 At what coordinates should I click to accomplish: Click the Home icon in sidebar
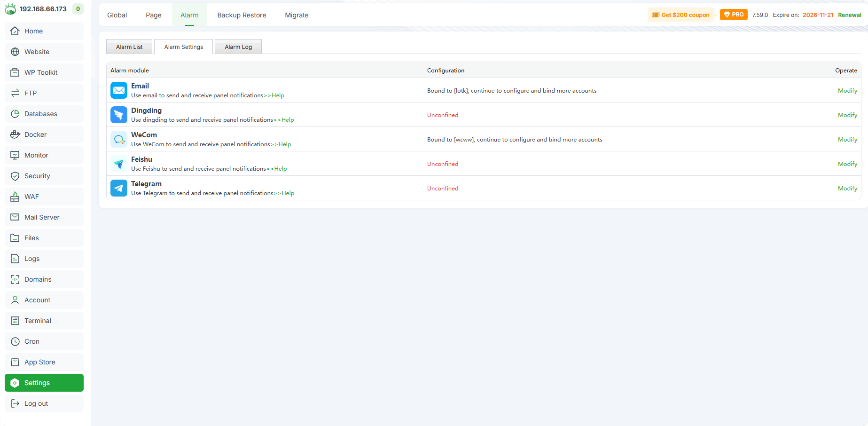point(15,31)
